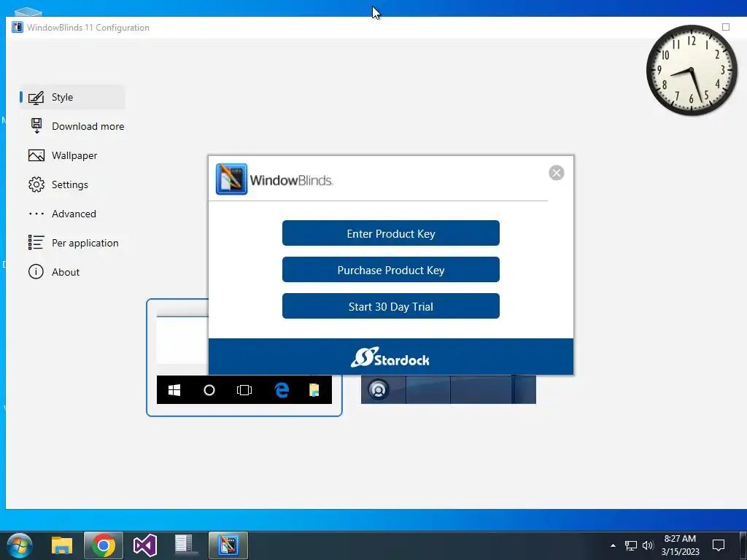Click the Wallpaper picture icon
This screenshot has height=560, width=747.
pos(36,156)
